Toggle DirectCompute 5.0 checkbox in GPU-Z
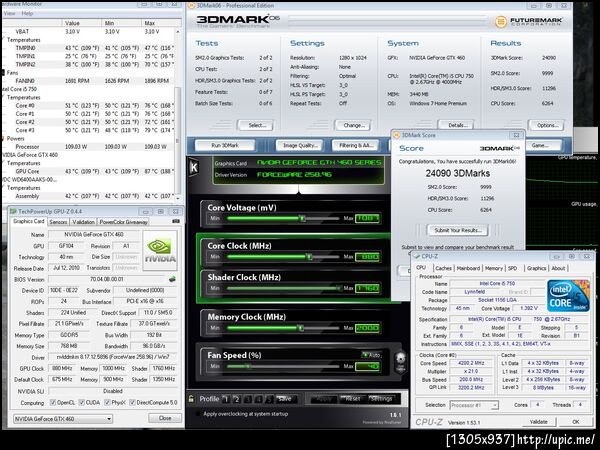 click(132, 403)
